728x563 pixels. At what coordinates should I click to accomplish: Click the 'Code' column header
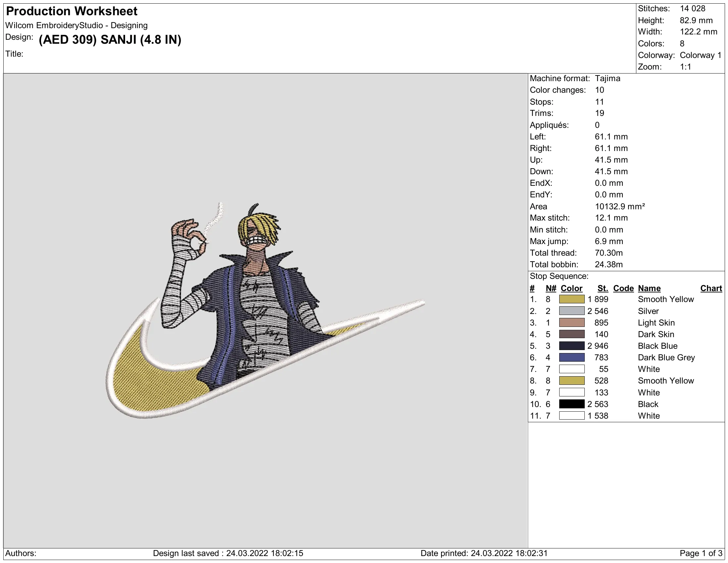coord(623,288)
